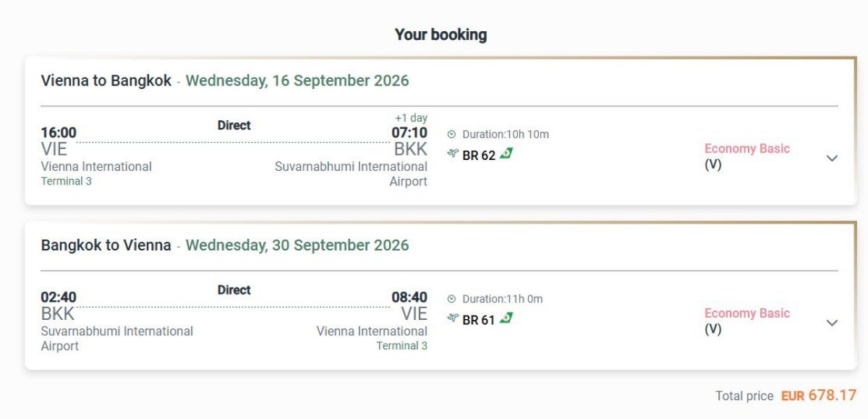Click the Bangkok to Vienna heading
The height and width of the screenshot is (419, 868).
(106, 245)
